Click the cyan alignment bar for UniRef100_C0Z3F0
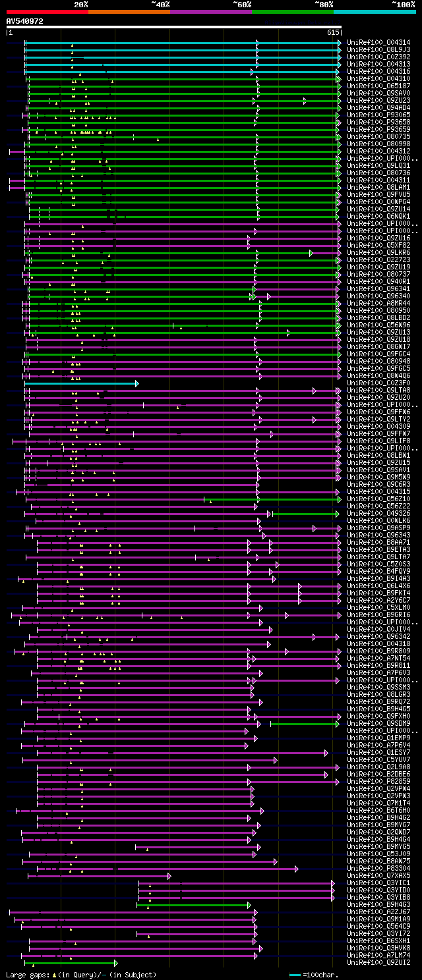The width and height of the screenshot is (422, 980). click(81, 383)
